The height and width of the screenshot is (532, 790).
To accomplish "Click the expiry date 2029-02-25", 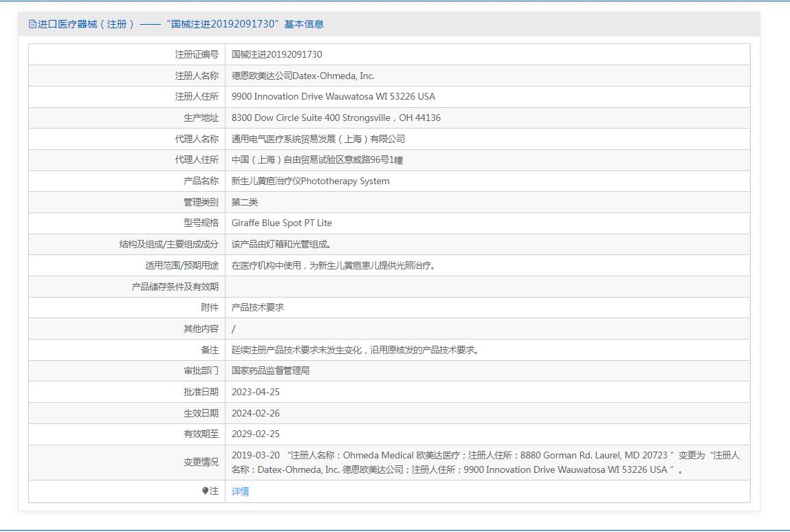I will 255,434.
